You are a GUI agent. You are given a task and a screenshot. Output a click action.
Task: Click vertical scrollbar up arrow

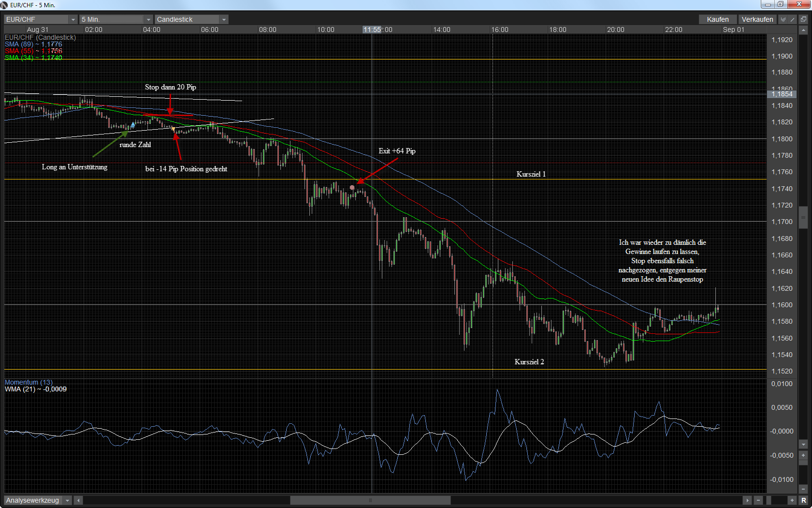click(x=803, y=30)
